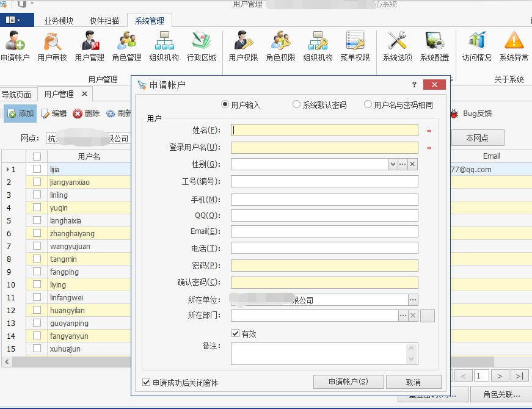Clear the 性别 field with X button

point(412,164)
